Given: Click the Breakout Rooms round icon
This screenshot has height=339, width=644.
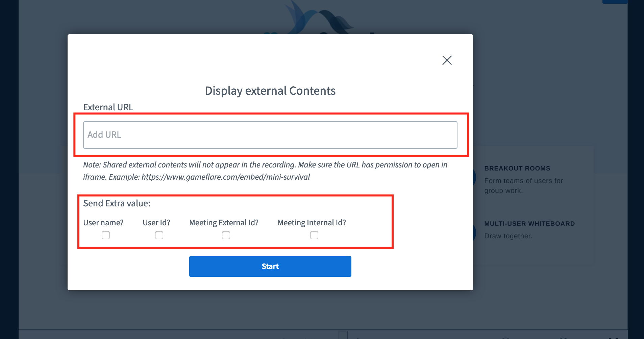Looking at the screenshot, I should point(474,178).
